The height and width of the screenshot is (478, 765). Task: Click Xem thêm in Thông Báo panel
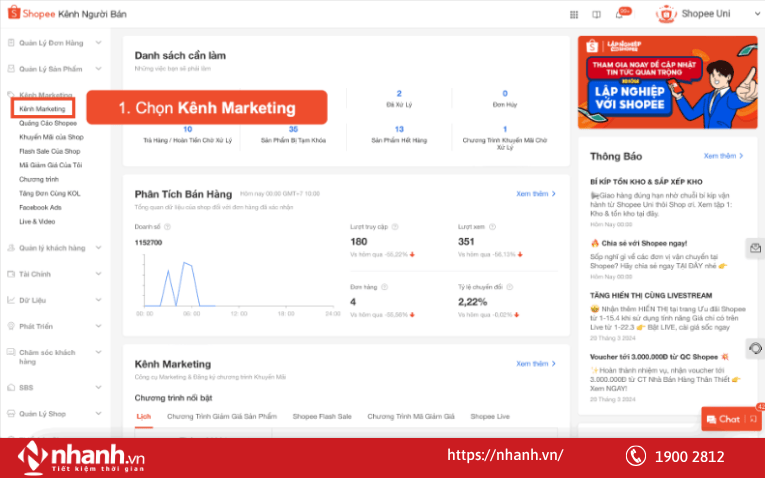point(724,156)
